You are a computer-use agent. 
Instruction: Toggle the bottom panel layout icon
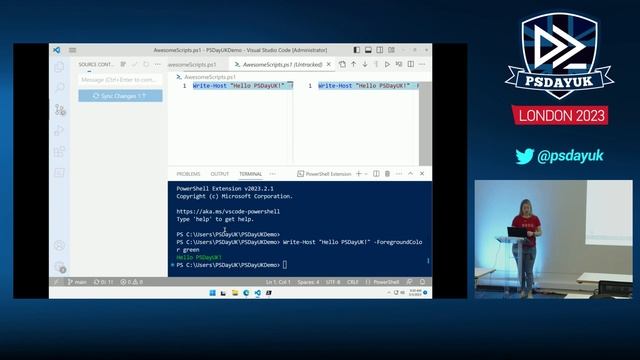pos(368,50)
